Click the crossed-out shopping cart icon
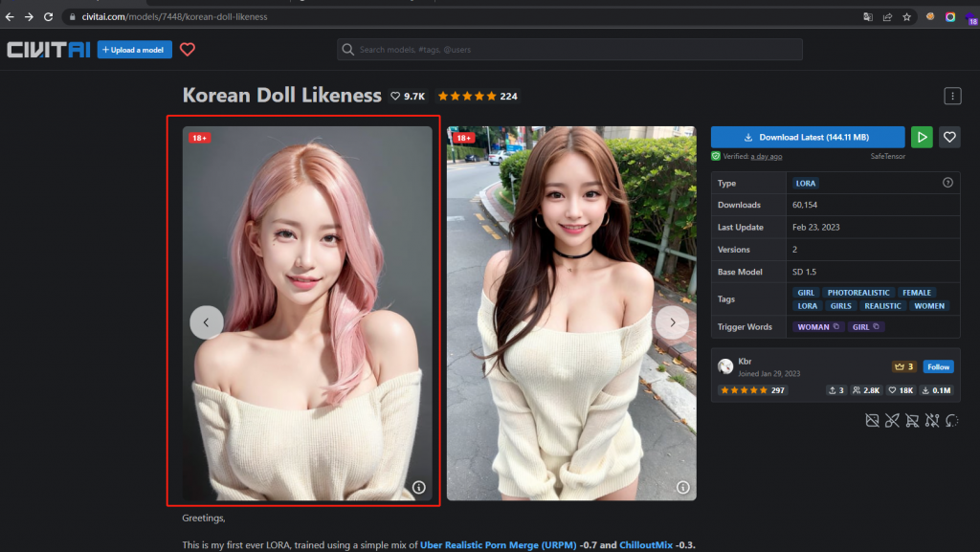Image resolution: width=980 pixels, height=552 pixels. point(912,420)
